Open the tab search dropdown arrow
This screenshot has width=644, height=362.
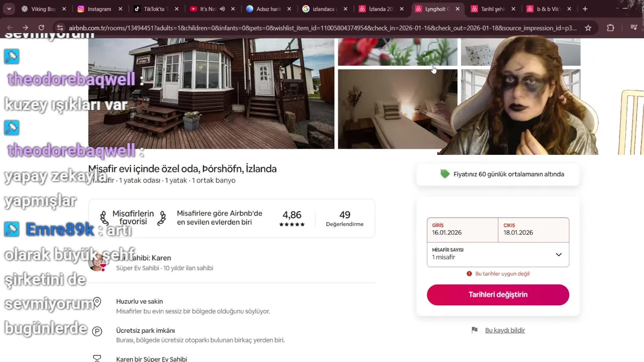9,9
